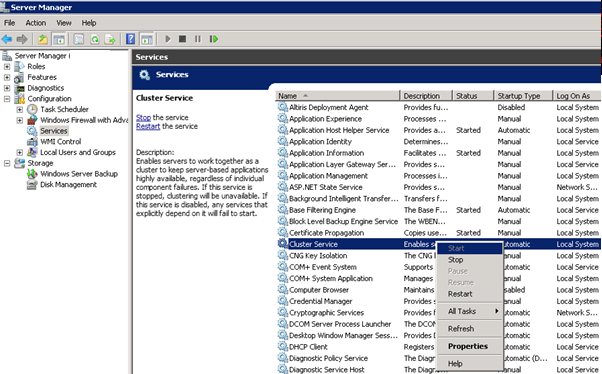Viewport: 602px width, 374px height.
Task: Click the Features node icon
Action: (x=19, y=78)
